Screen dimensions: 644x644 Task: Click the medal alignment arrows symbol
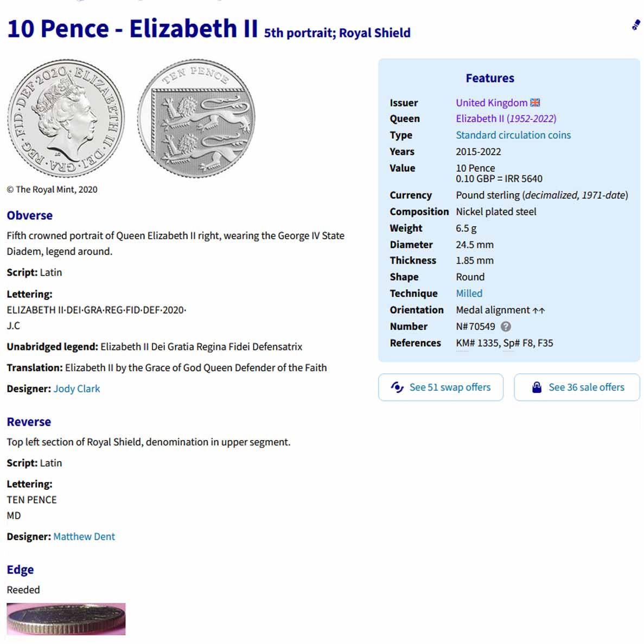point(538,310)
